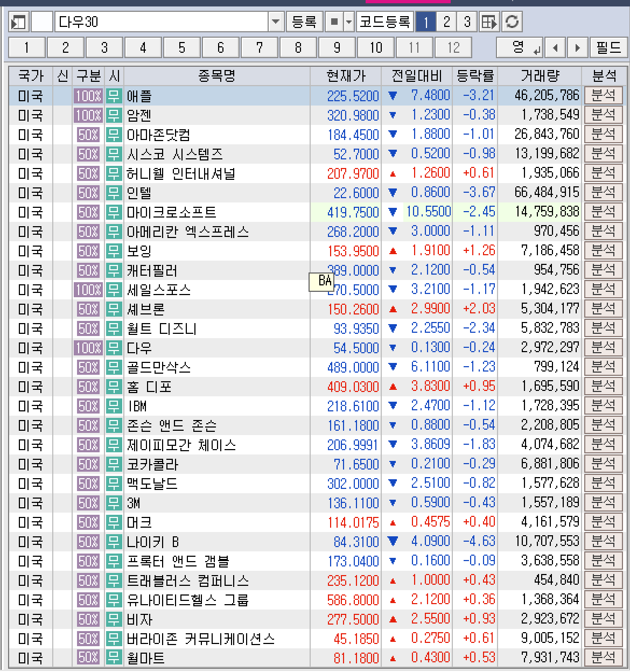Select the stock name 유나이티드헬스 그룹
630x672 pixels.
187,600
